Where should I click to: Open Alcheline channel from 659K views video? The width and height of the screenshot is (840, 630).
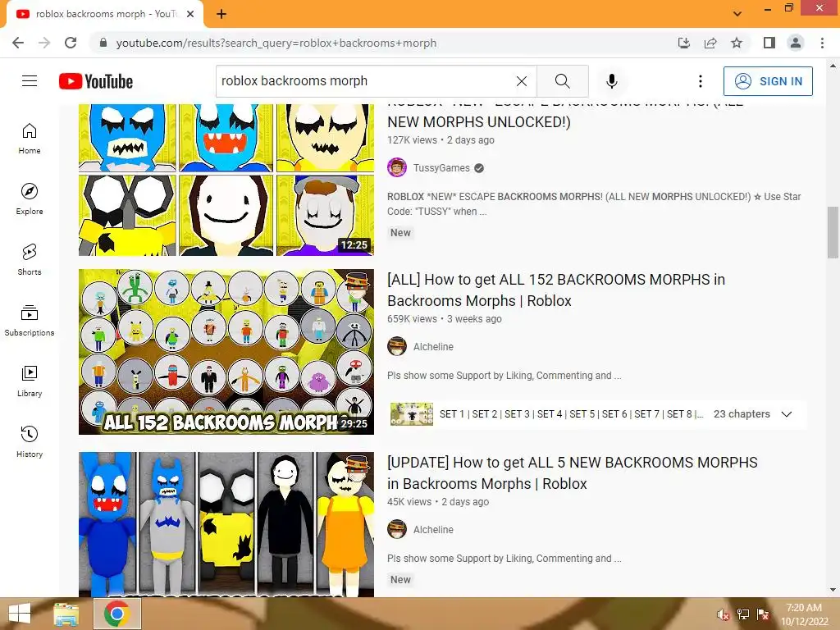pyautogui.click(x=433, y=347)
